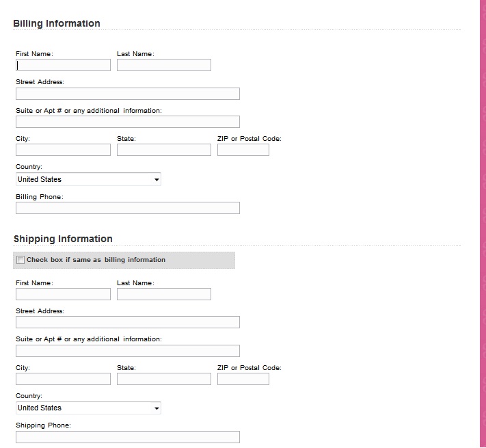
Task: Focus the shipping State field
Action: click(164, 379)
